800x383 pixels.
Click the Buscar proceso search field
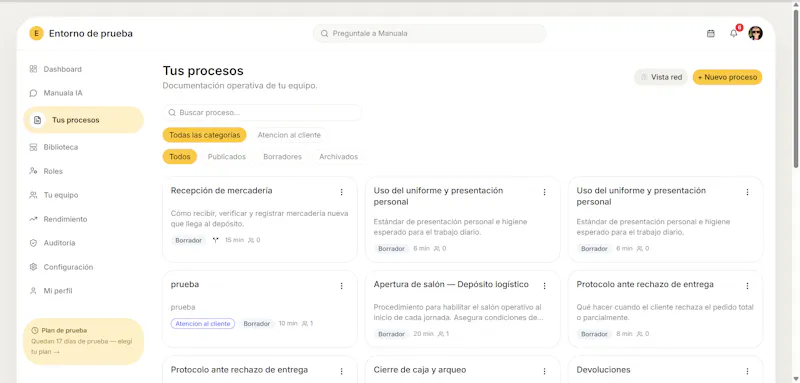[262, 113]
